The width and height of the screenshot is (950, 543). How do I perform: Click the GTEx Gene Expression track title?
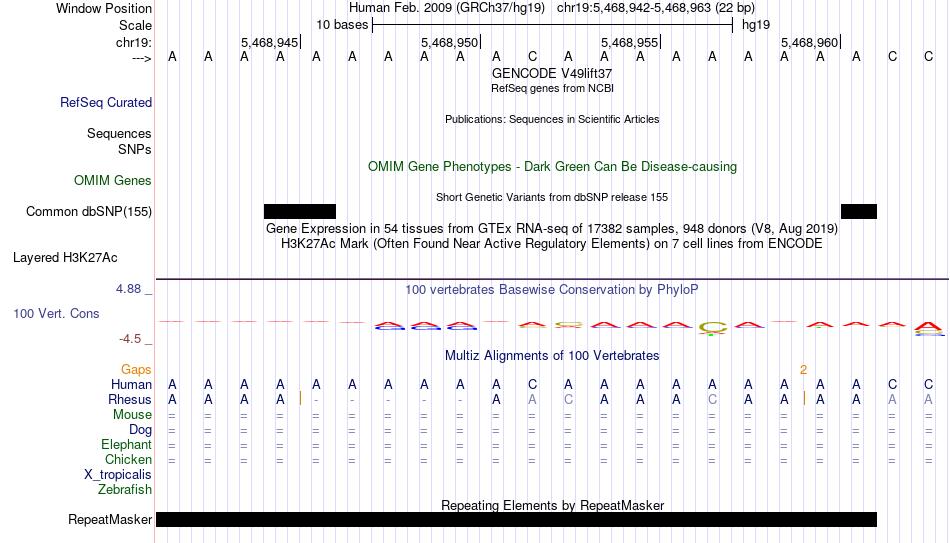tap(552, 228)
